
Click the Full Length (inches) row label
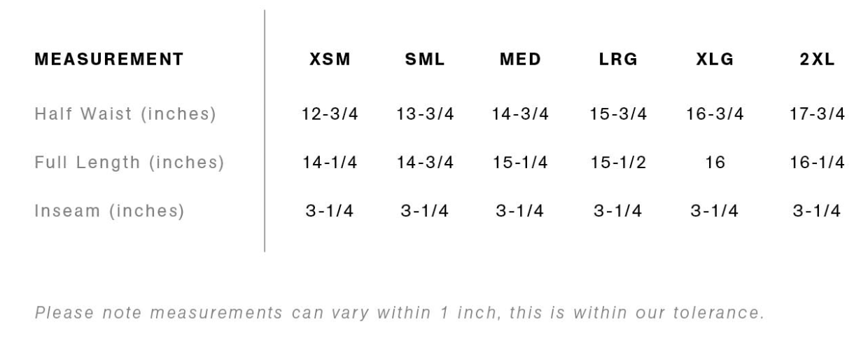coord(129,163)
